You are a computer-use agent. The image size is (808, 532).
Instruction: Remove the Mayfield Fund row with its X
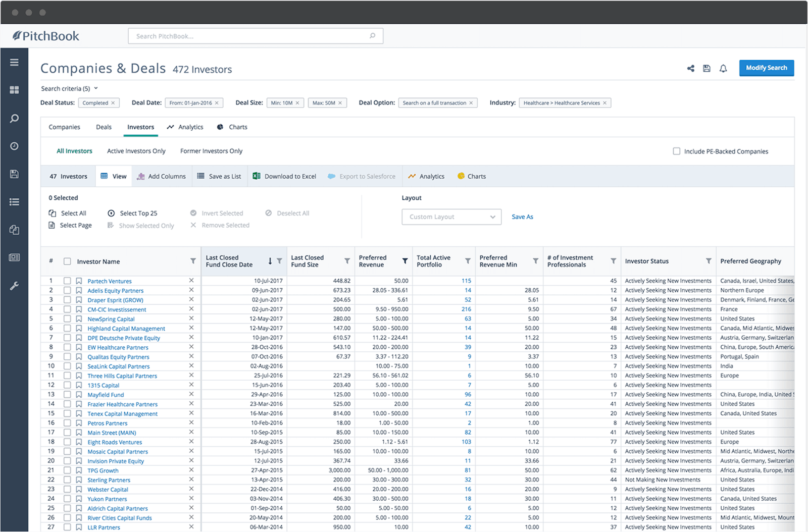(191, 394)
